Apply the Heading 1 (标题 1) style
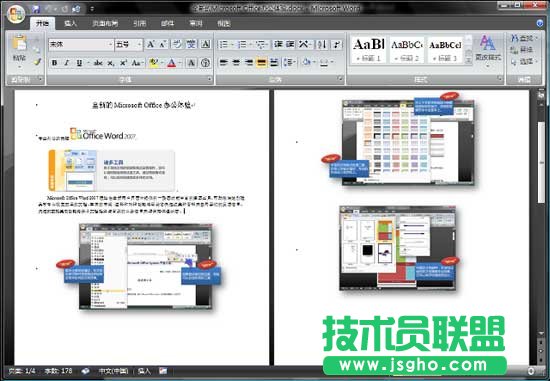The image size is (550, 381). click(368, 49)
